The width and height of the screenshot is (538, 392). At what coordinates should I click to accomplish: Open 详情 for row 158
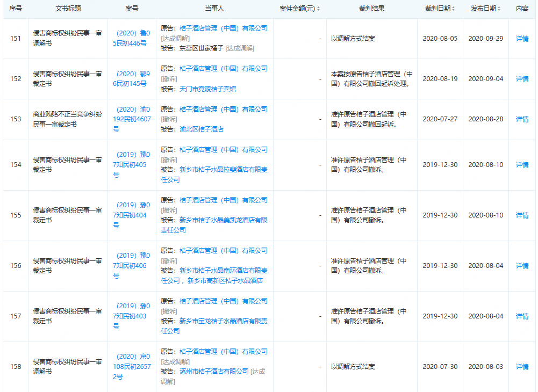click(522, 367)
